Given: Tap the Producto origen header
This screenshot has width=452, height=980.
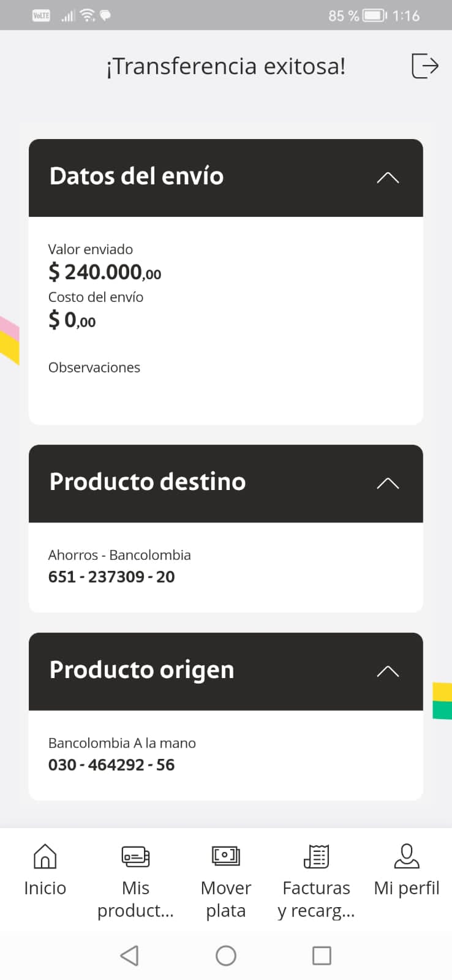Looking at the screenshot, I should [141, 670].
